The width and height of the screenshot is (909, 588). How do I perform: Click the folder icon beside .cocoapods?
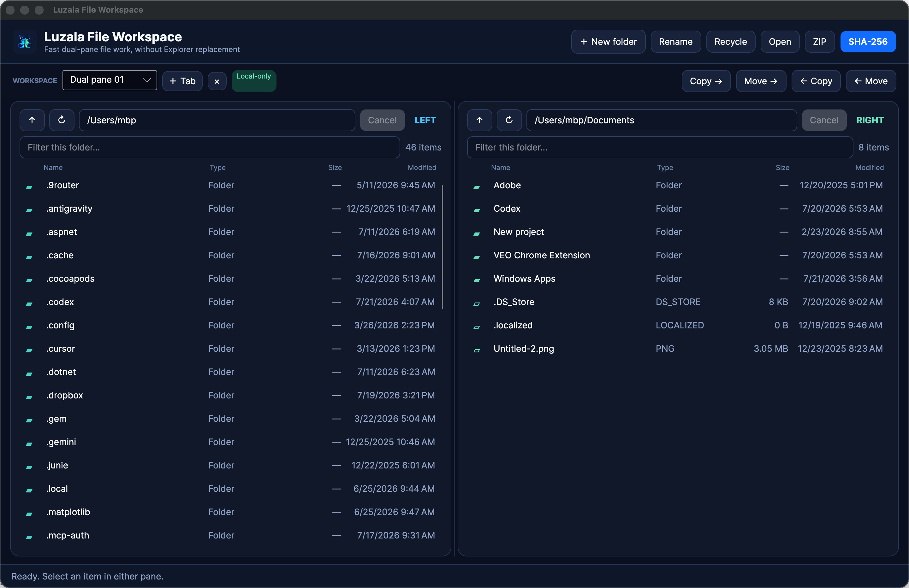pos(29,280)
